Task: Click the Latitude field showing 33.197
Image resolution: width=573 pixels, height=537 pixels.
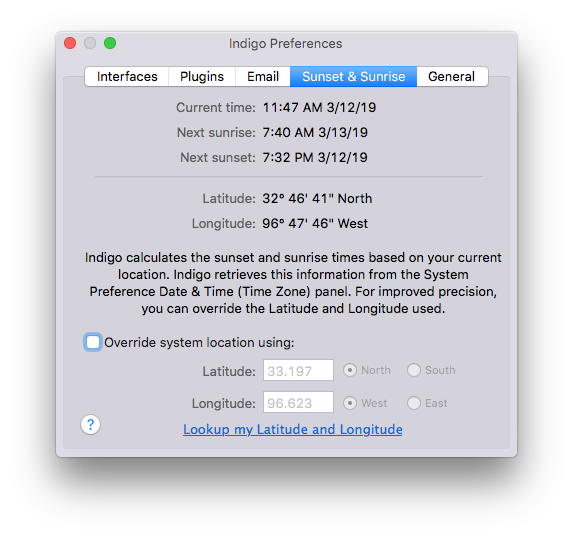Action: click(x=298, y=370)
